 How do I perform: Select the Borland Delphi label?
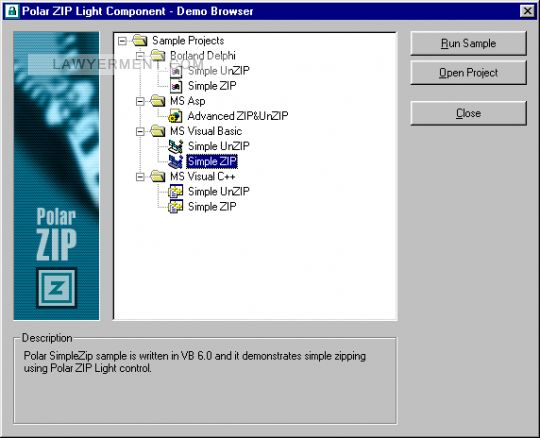point(203,56)
